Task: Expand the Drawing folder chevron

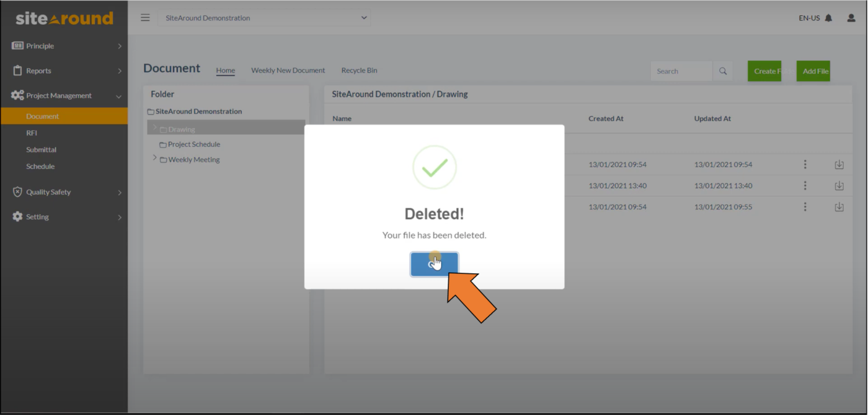Action: [x=154, y=127]
